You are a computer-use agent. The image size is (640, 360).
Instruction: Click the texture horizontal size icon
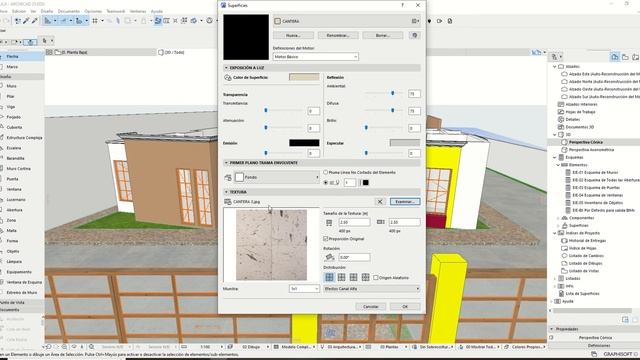329,222
